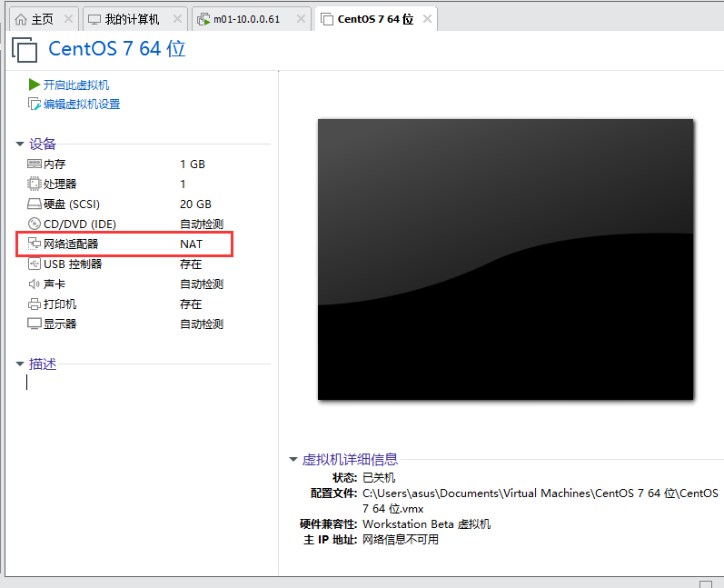
Task: Click 存在 value for 打印机
Action: pyautogui.click(x=191, y=304)
